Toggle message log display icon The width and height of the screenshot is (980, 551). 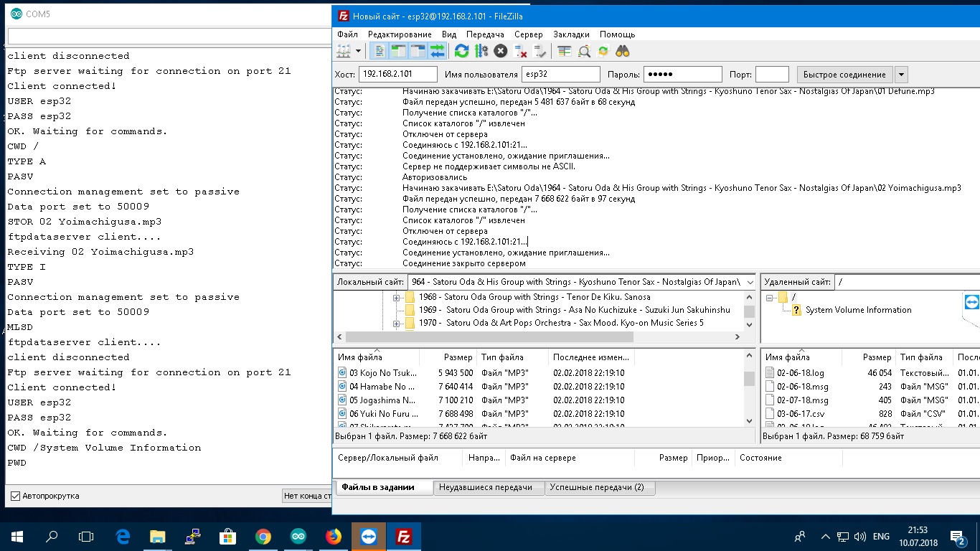[x=380, y=51]
